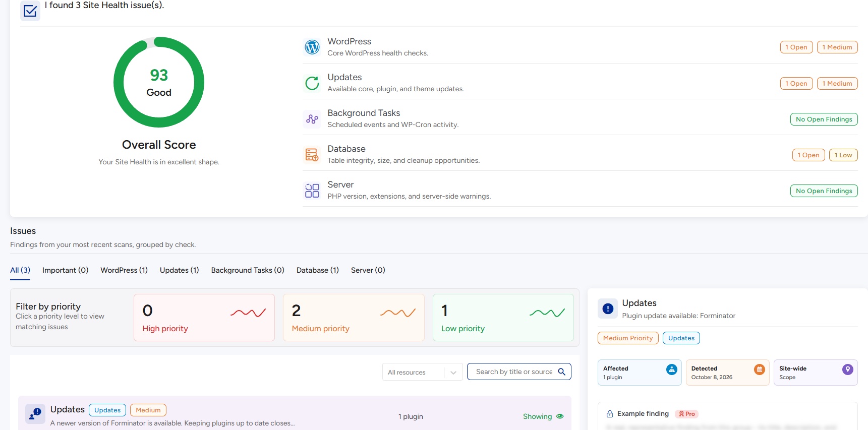Click the Database icon

[312, 155]
